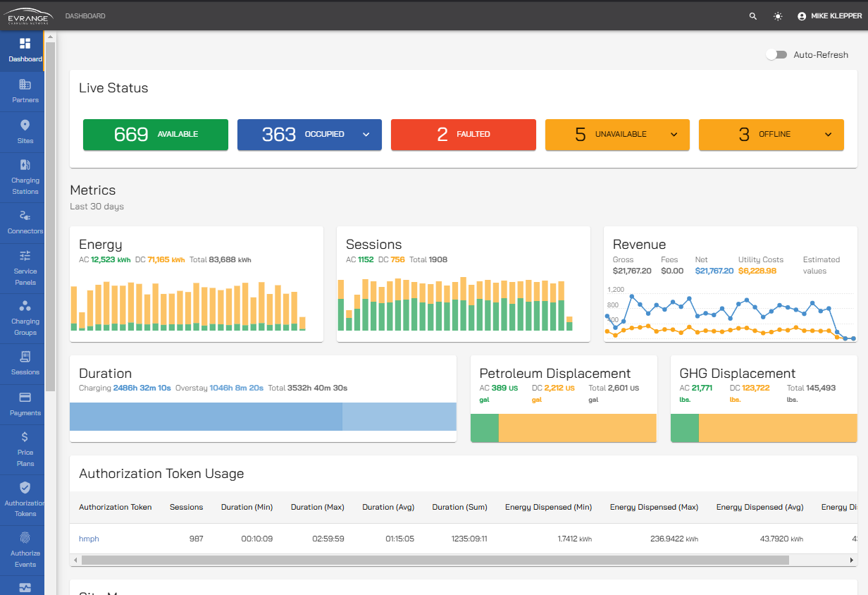Select the Payments sidebar menu item
Image resolution: width=868 pixels, height=595 pixels.
pyautogui.click(x=25, y=405)
